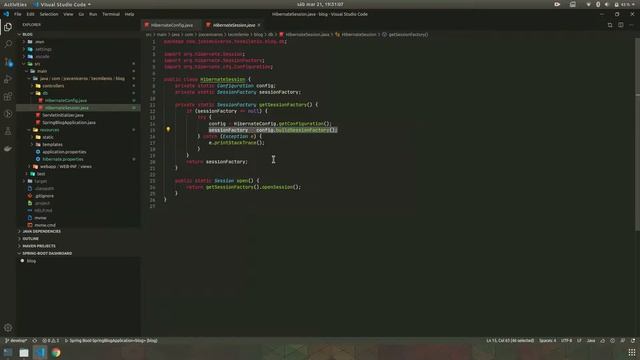Change the end-of-line sequence LF
Image resolution: width=640 pixels, height=360 pixels.
click(x=579, y=340)
